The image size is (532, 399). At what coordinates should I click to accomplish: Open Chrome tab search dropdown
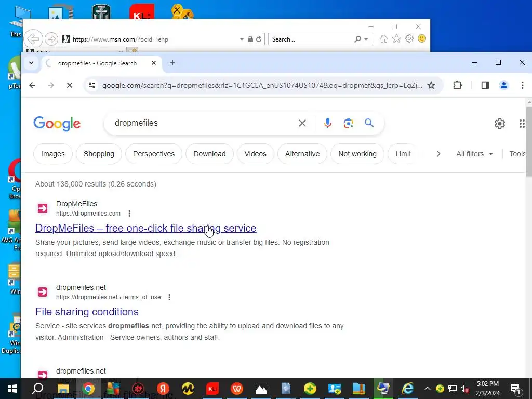(31, 63)
